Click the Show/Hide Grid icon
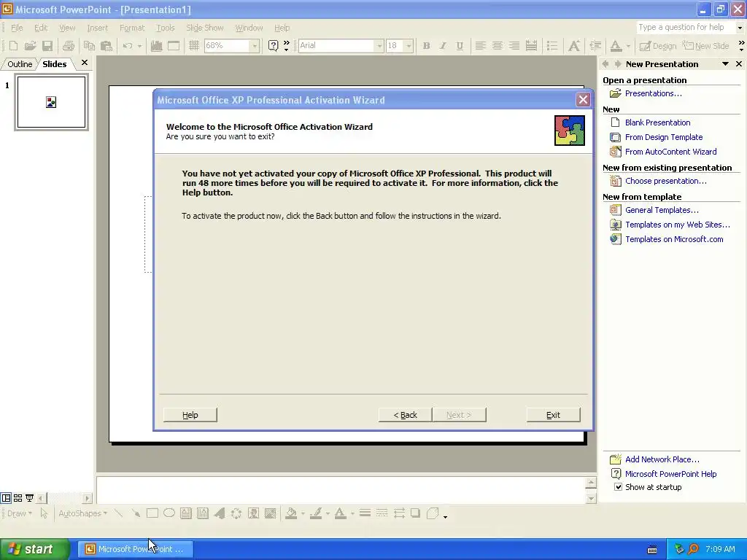 (x=193, y=46)
